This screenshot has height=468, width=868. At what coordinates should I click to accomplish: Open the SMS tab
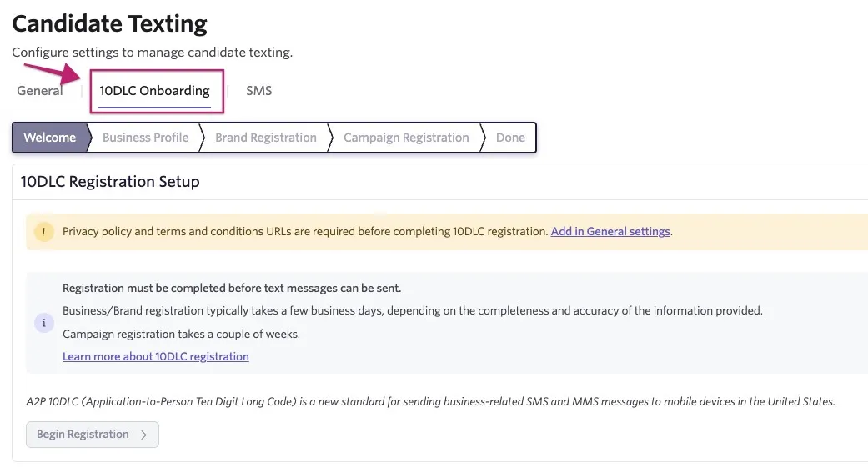259,91
